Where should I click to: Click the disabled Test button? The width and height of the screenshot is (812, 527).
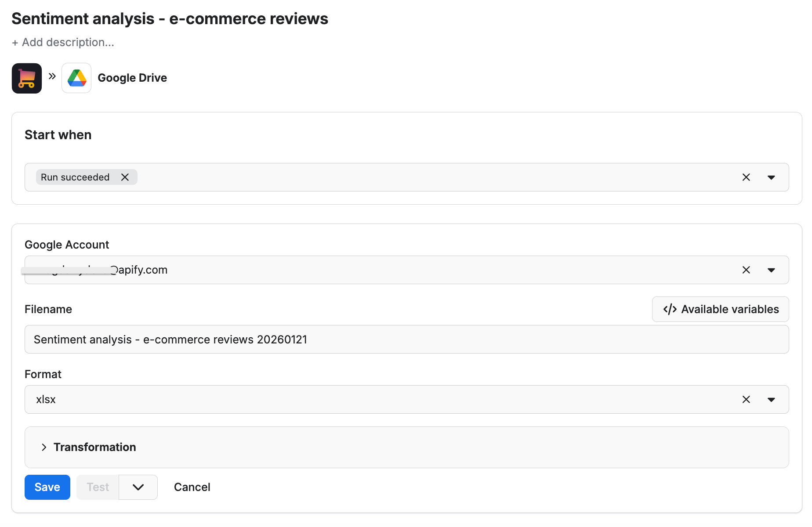[97, 487]
